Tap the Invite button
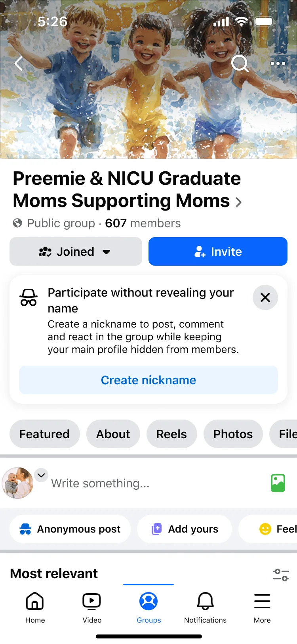This screenshot has height=644, width=297. click(218, 251)
